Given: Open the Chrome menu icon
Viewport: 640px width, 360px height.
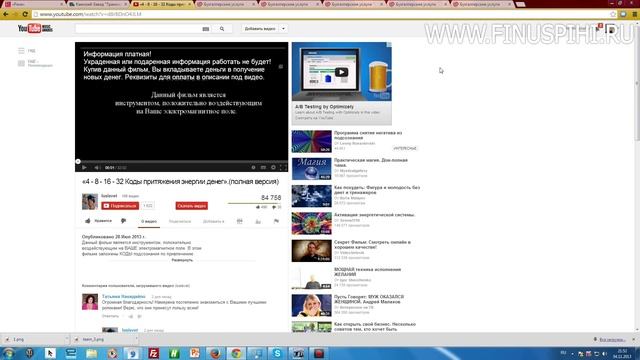Looking at the screenshot, I should click(635, 14).
